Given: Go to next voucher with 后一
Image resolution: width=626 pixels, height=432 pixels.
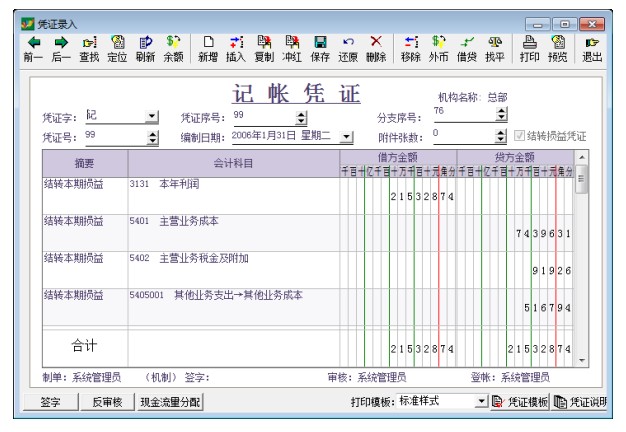Looking at the screenshot, I should click(x=61, y=50).
